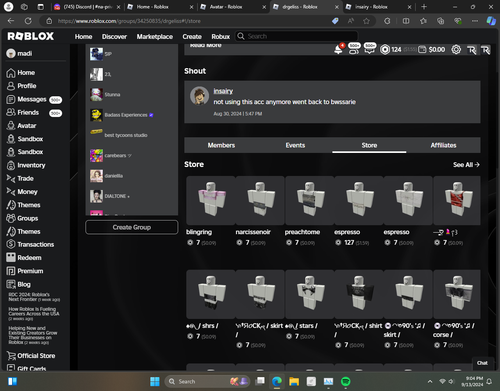
Task: Open the insairy profile link in Shout
Action: (x=223, y=91)
